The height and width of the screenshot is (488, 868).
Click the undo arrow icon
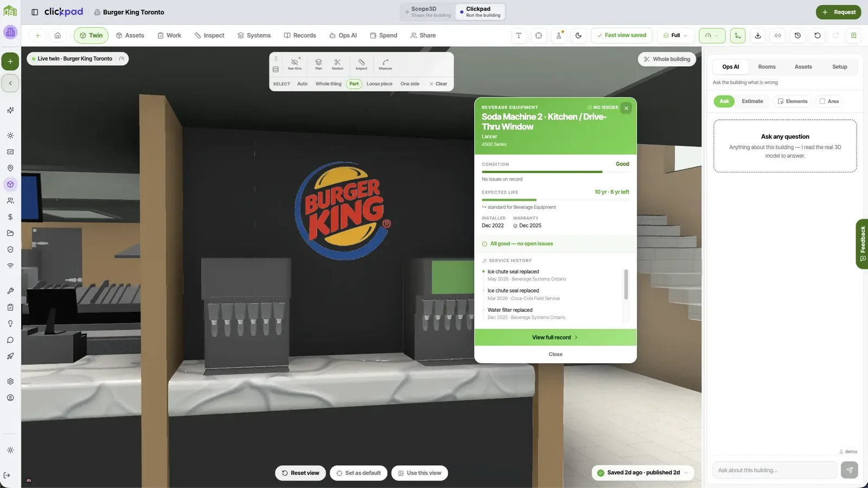pos(818,35)
